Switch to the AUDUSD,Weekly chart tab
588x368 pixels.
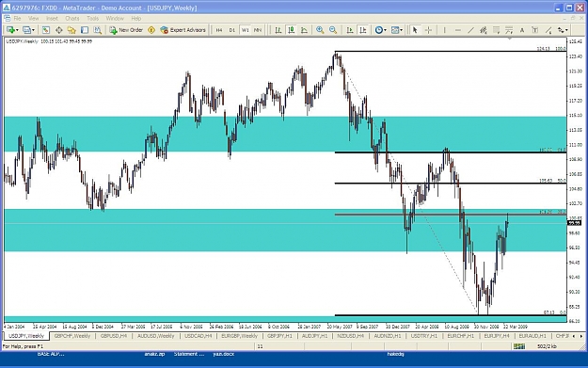point(155,336)
